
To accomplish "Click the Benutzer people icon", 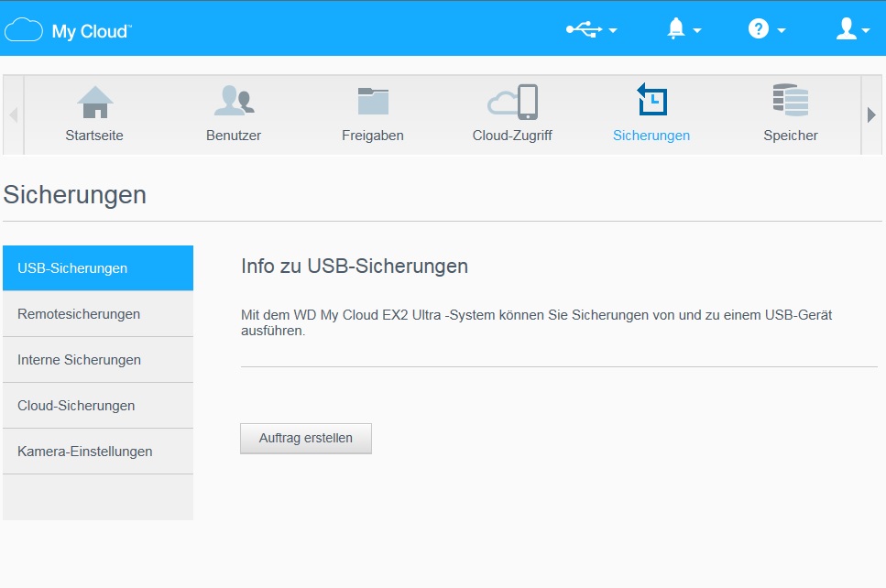I will 234,103.
